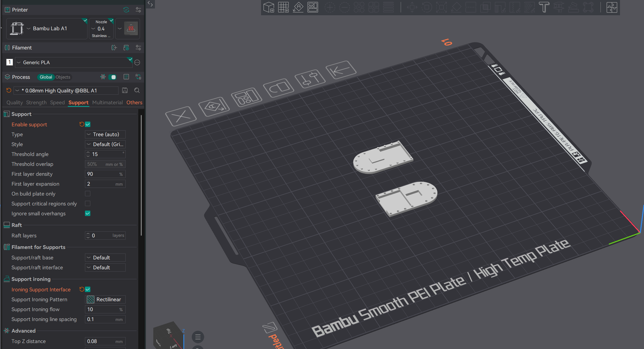Click the layers hamburger icon near view cube
Screen dimensions: 644x349
pyautogui.click(x=198, y=337)
